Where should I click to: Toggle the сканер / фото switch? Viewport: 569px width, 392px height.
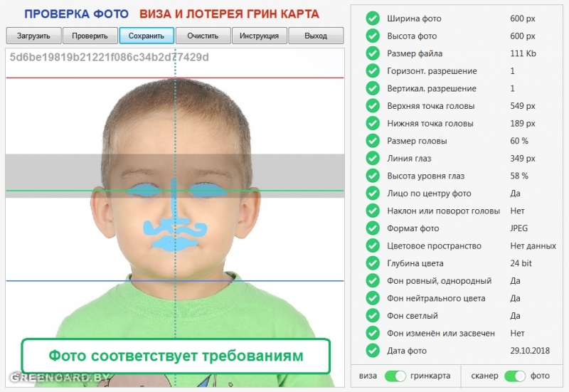tap(514, 376)
